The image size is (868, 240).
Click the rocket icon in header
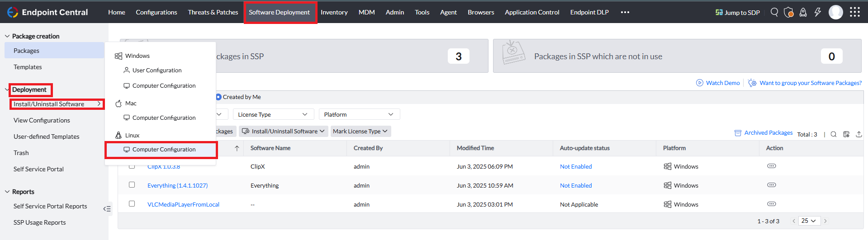[x=803, y=12]
